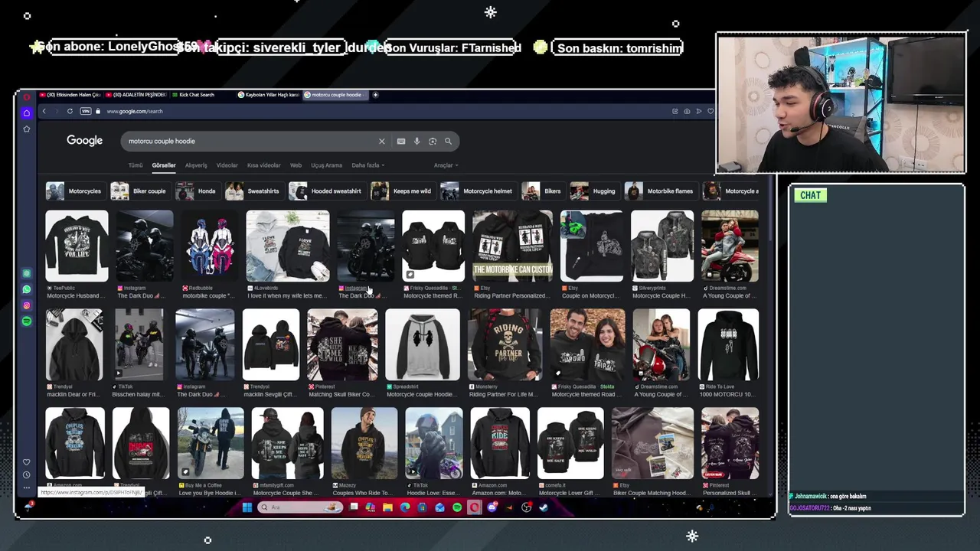This screenshot has height=551, width=980.
Task: Open WhatsApp in the Opera sidebar
Action: (27, 289)
